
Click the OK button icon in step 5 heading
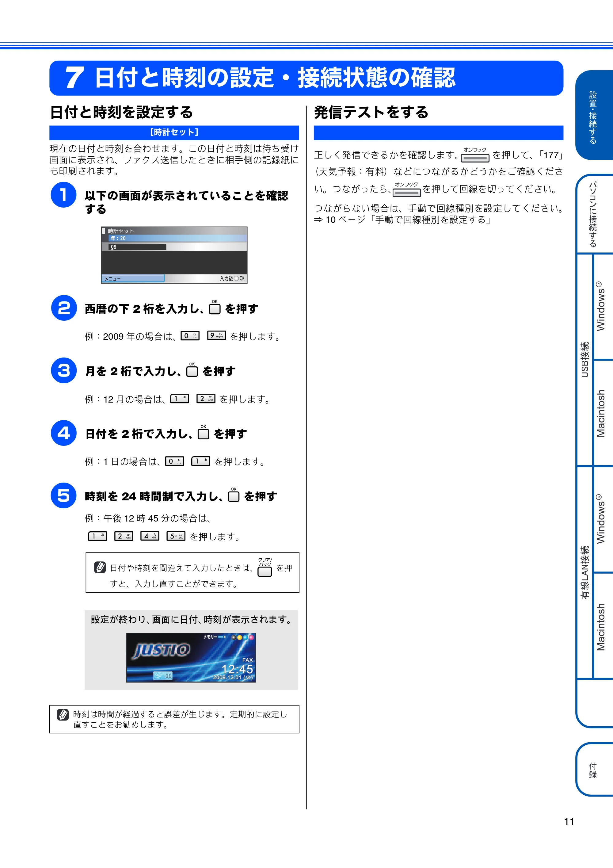click(234, 495)
